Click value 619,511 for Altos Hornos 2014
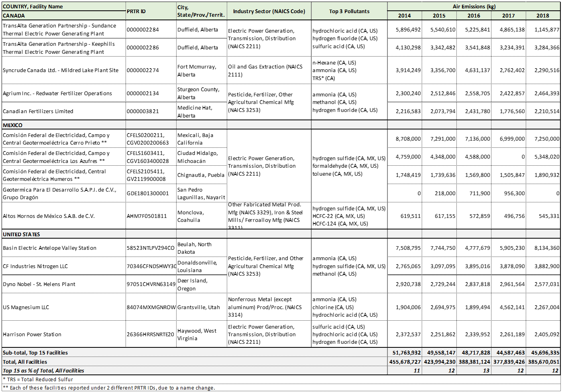The height and width of the screenshot is (392, 562). pyautogui.click(x=411, y=216)
